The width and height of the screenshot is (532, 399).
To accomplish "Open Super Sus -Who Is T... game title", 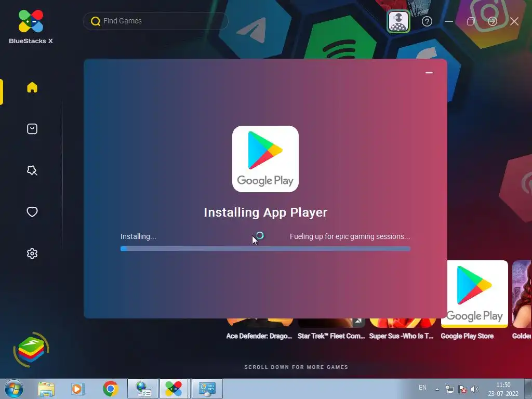I will coord(402,336).
